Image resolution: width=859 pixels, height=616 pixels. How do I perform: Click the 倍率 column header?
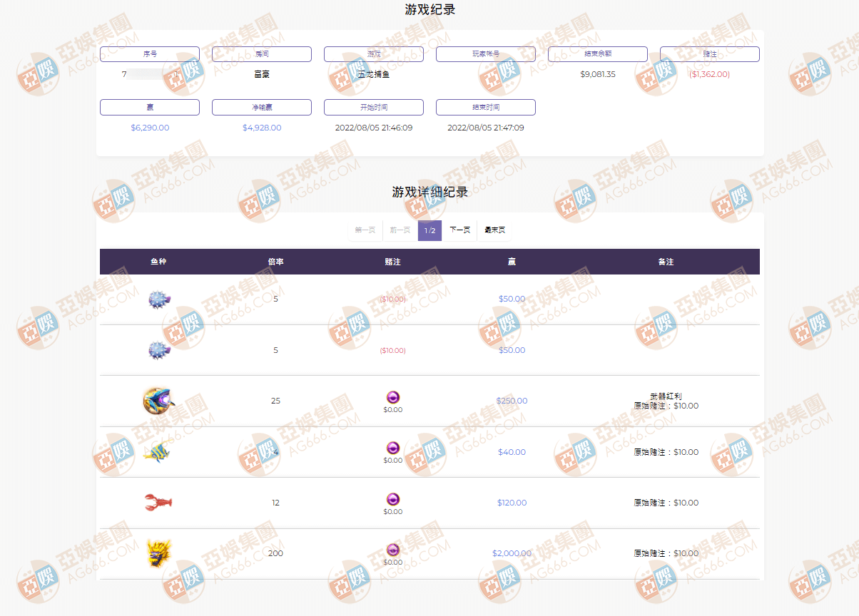click(275, 262)
